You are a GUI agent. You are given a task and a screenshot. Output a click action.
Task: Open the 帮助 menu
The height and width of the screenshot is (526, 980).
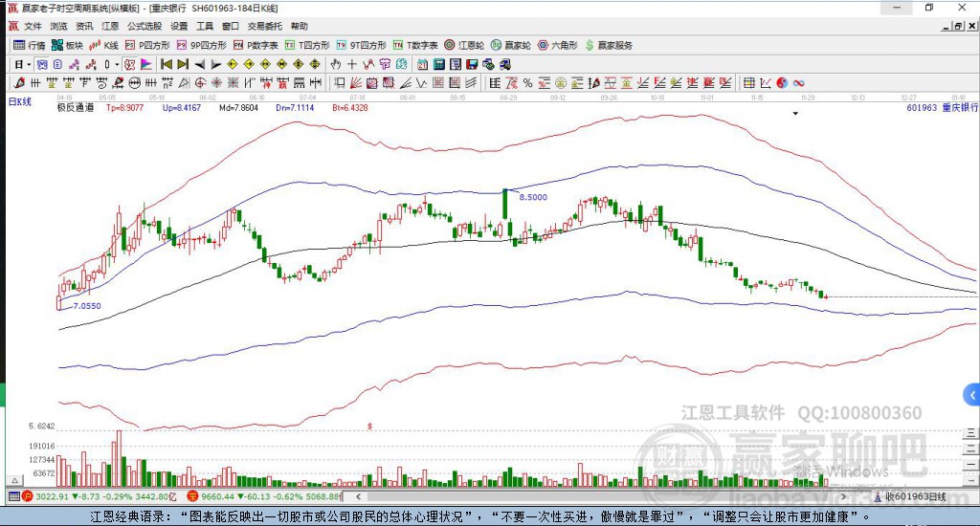(299, 26)
